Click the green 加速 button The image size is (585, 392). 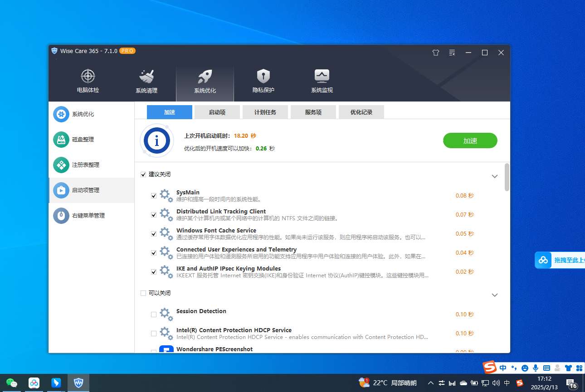point(470,141)
